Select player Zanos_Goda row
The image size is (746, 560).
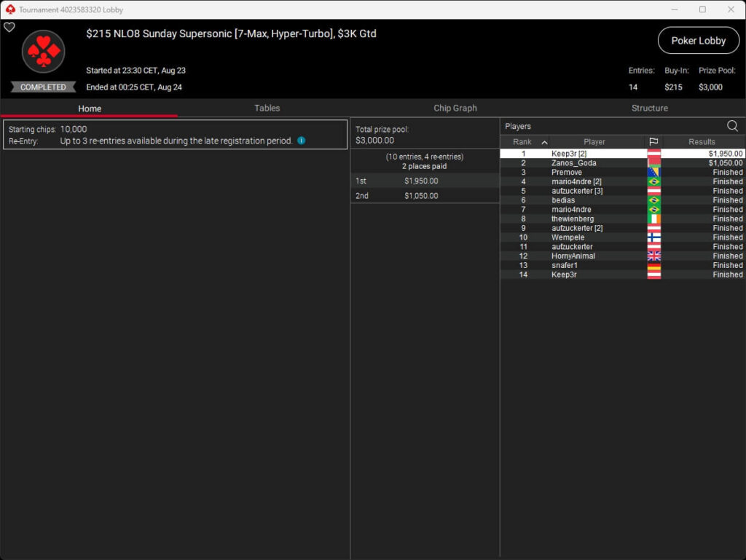pyautogui.click(x=622, y=163)
